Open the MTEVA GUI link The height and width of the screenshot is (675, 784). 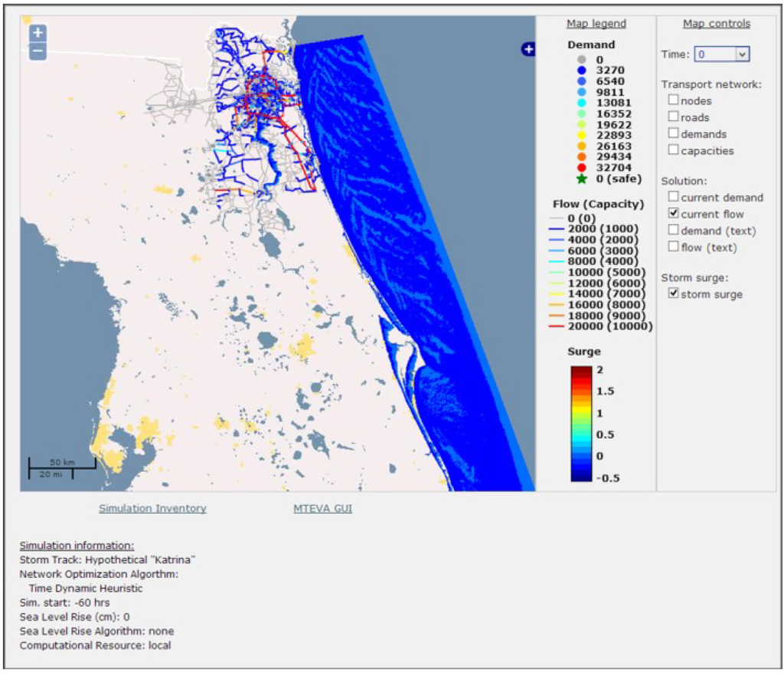322,508
